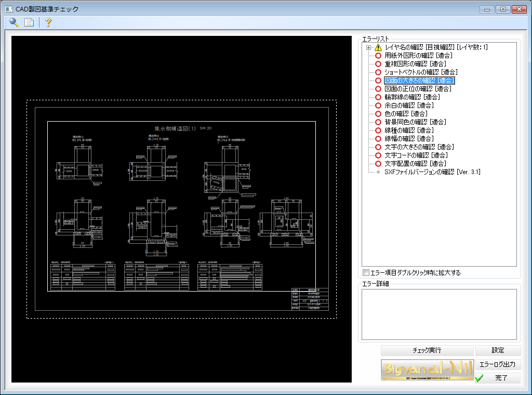Screen dimensions: 532x395
Task: Click the red circle icon beside 線種の確認
Action: (x=378, y=130)
